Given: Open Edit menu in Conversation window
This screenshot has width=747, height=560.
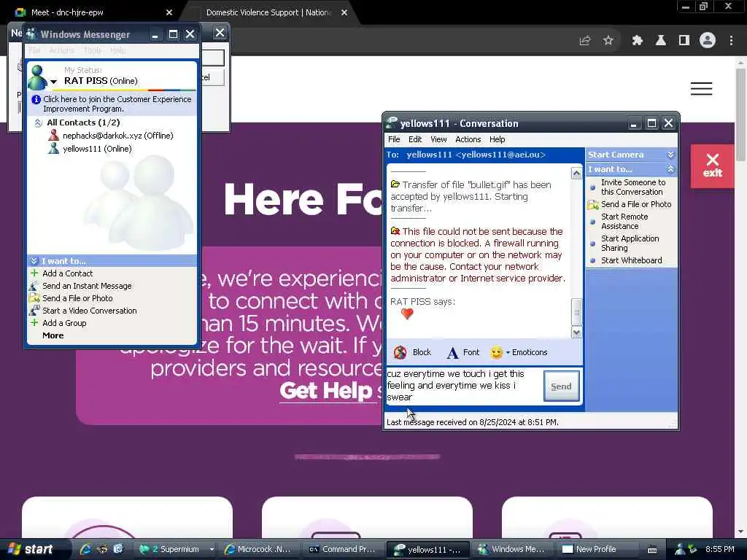Looking at the screenshot, I should click(415, 139).
